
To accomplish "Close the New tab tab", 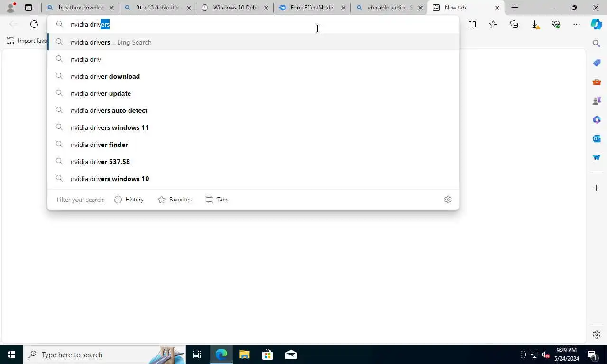I will 497,8.
